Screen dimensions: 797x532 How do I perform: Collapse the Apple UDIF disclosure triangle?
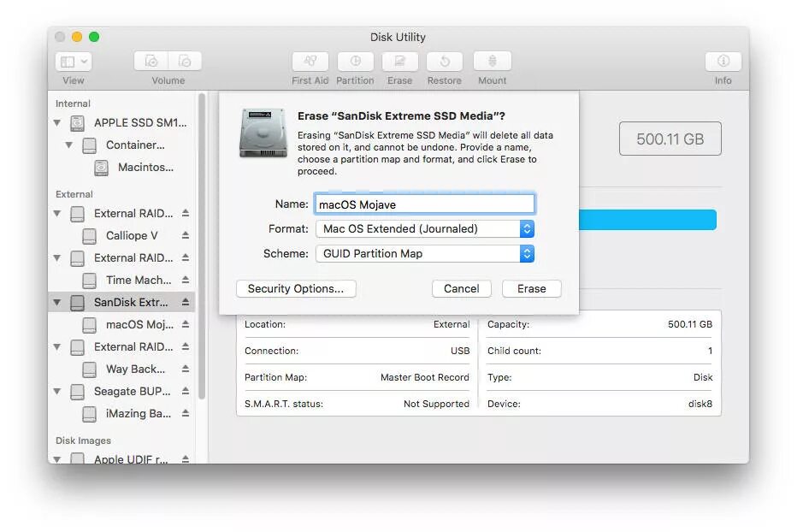[x=57, y=458]
